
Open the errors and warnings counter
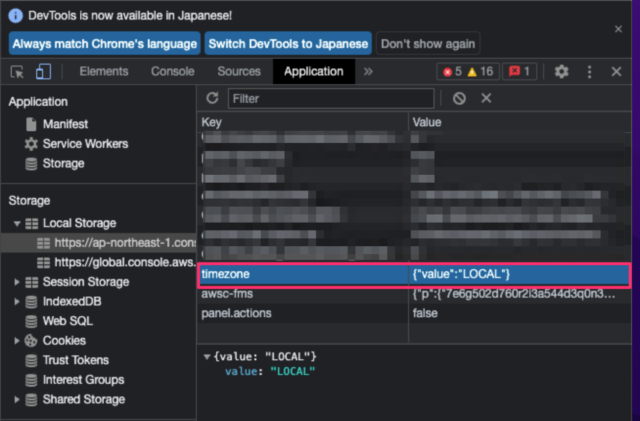click(x=468, y=72)
